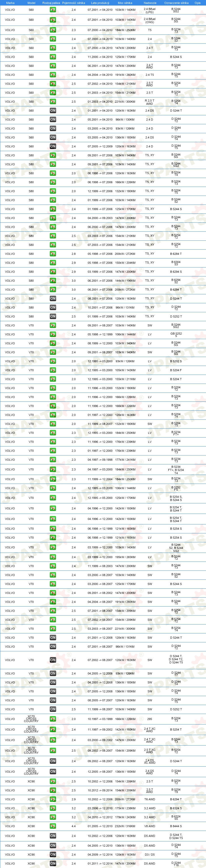This screenshot has height=868, width=206.
Task: Click petrol icon in XC70 row with body 295
Action: pyautogui.click(x=53, y=719)
